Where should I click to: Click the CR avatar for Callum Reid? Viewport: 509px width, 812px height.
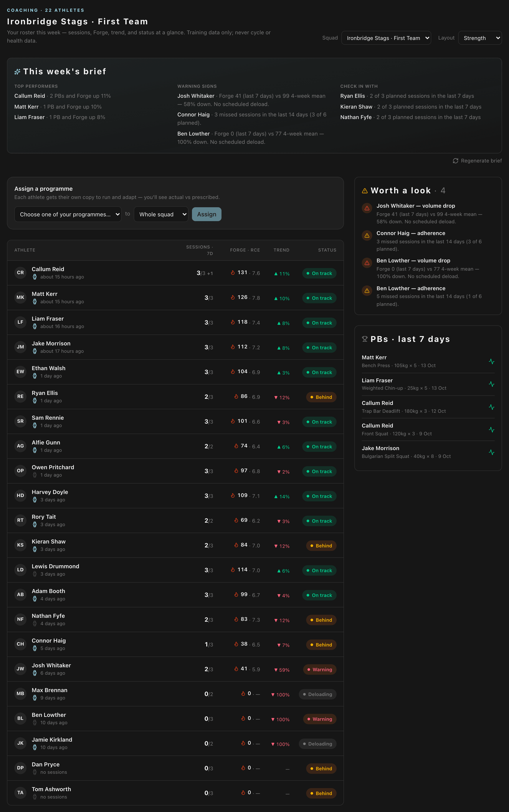[x=20, y=272]
